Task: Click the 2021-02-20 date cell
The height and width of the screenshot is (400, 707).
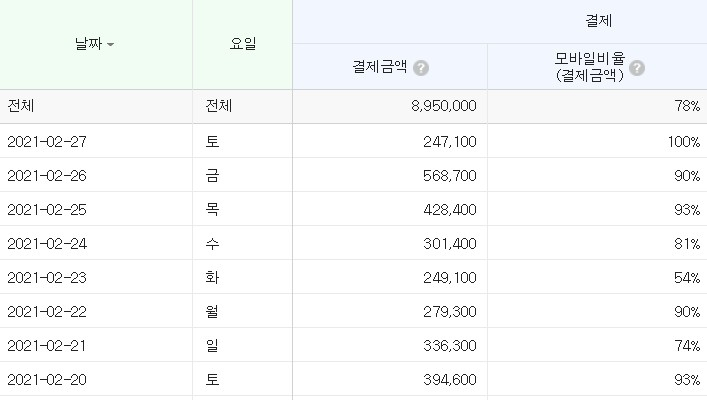Action: click(47, 380)
